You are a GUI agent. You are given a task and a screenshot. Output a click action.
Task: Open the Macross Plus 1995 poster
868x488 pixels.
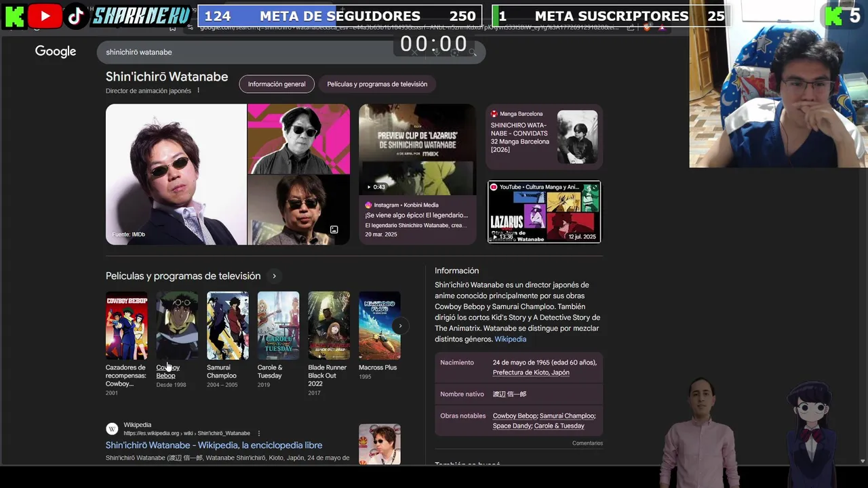click(380, 326)
